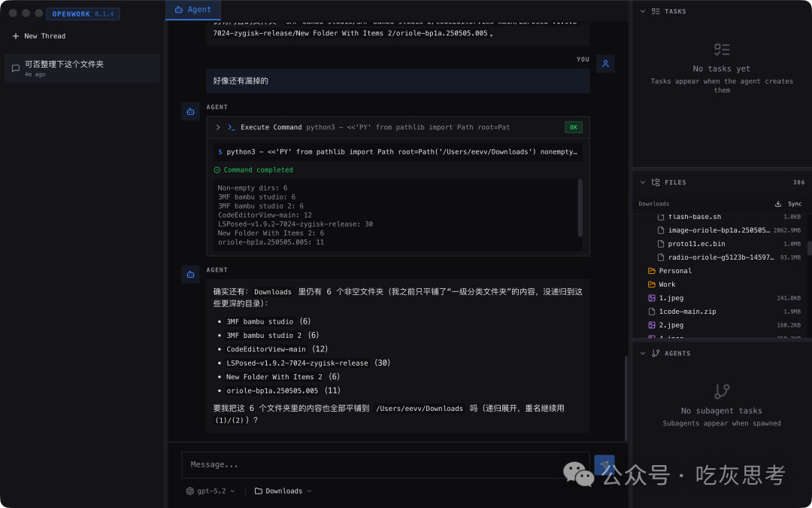Select proto11.ec.bin in the Files list
This screenshot has height=508, width=812.
click(x=721, y=244)
